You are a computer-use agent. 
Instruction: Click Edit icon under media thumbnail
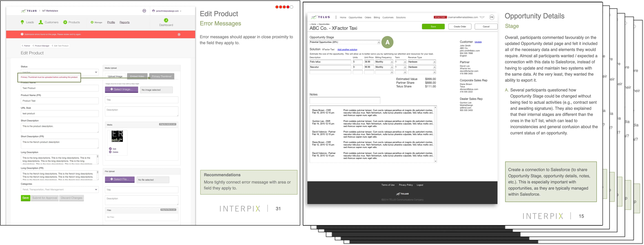tap(110, 149)
